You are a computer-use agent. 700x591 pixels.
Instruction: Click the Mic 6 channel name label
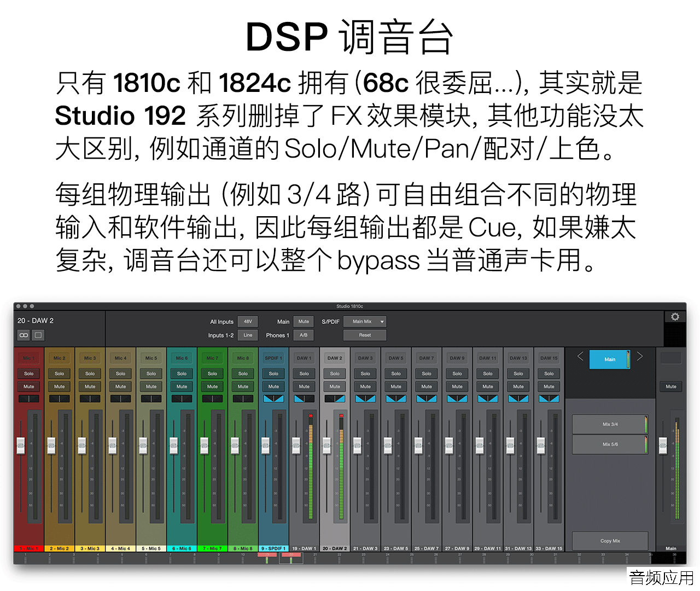(x=182, y=358)
